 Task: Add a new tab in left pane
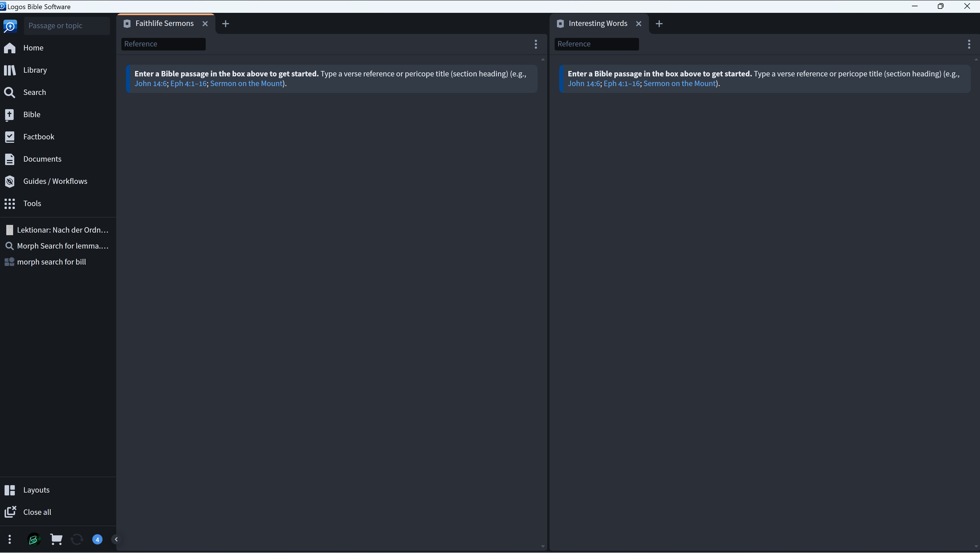(x=226, y=24)
